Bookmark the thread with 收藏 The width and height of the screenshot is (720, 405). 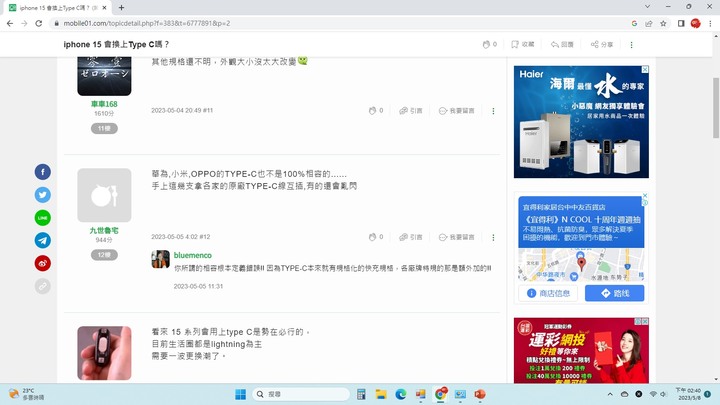point(523,45)
